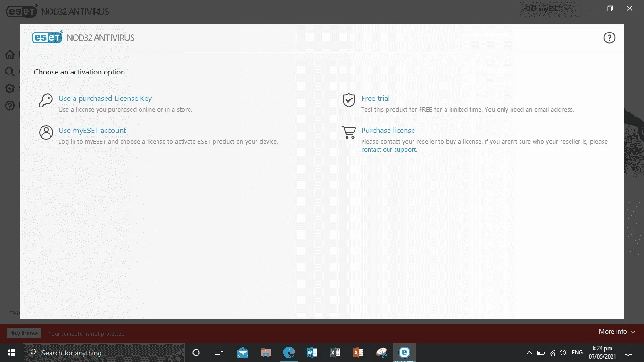Launch the Mail app from the taskbar
Viewport: 644px width, 362px height.
tap(243, 353)
